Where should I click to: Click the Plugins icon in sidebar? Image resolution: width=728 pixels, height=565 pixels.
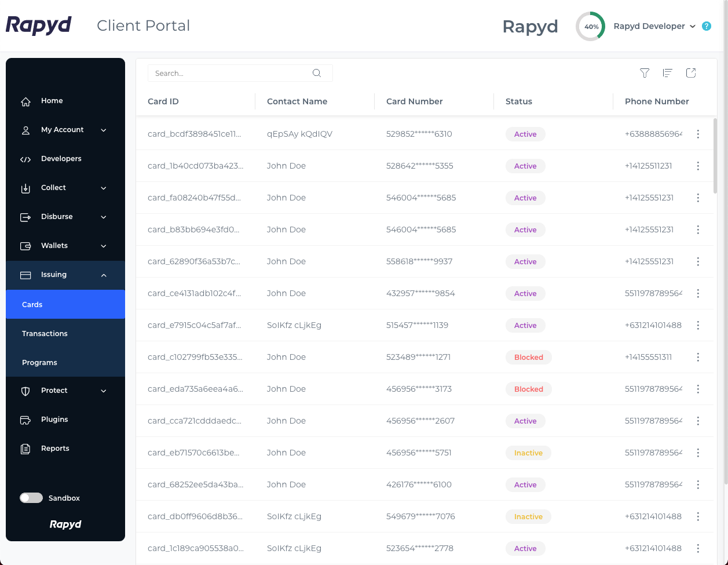tap(25, 420)
